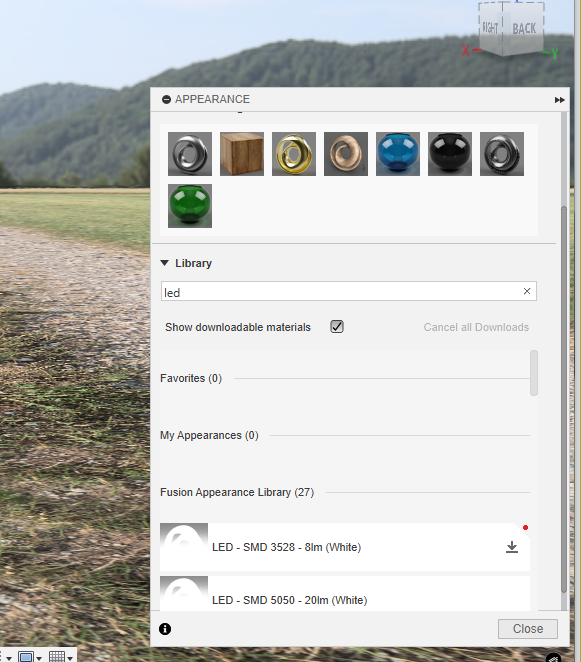The height and width of the screenshot is (662, 581).
Task: Click the BACK face of the view cube
Action: [524, 29]
